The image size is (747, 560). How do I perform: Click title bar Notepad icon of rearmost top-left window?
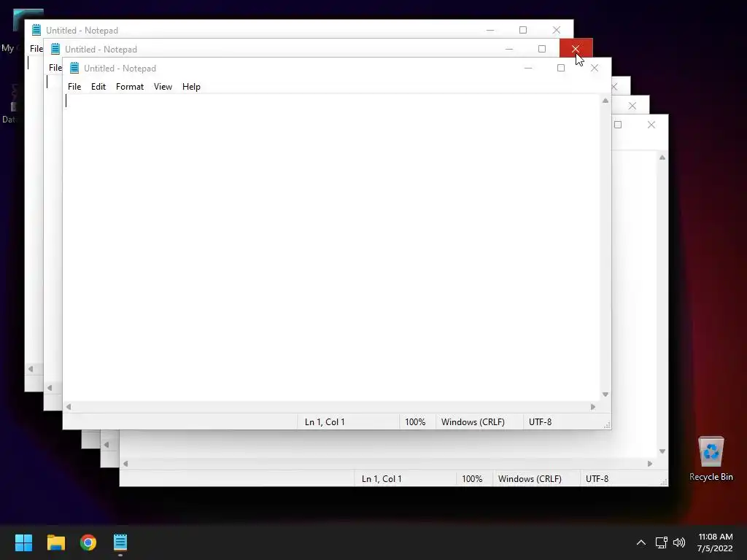36,30
